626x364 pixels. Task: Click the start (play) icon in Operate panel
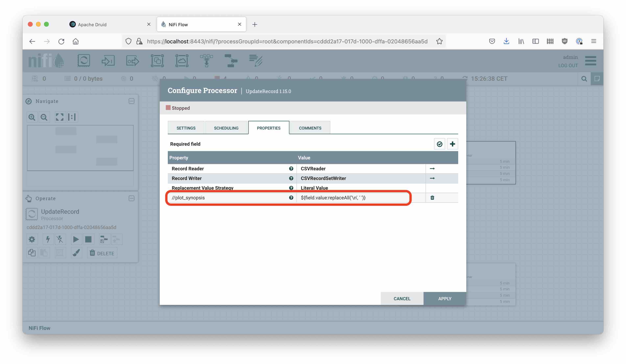(x=76, y=240)
